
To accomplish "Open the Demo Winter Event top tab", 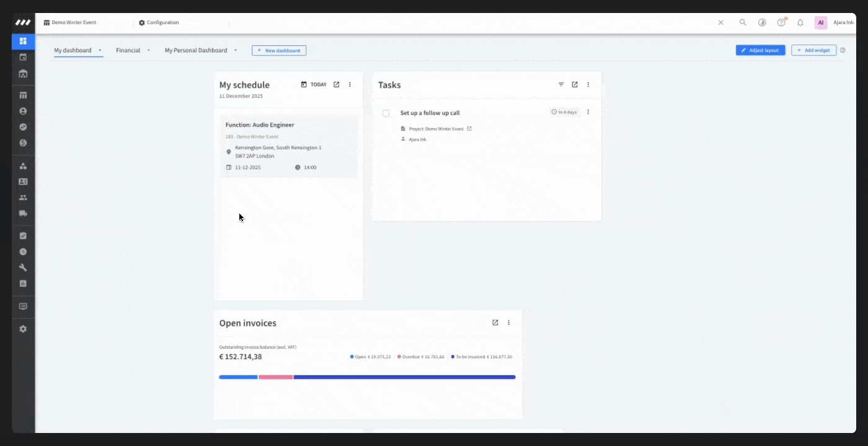I will pyautogui.click(x=69, y=22).
